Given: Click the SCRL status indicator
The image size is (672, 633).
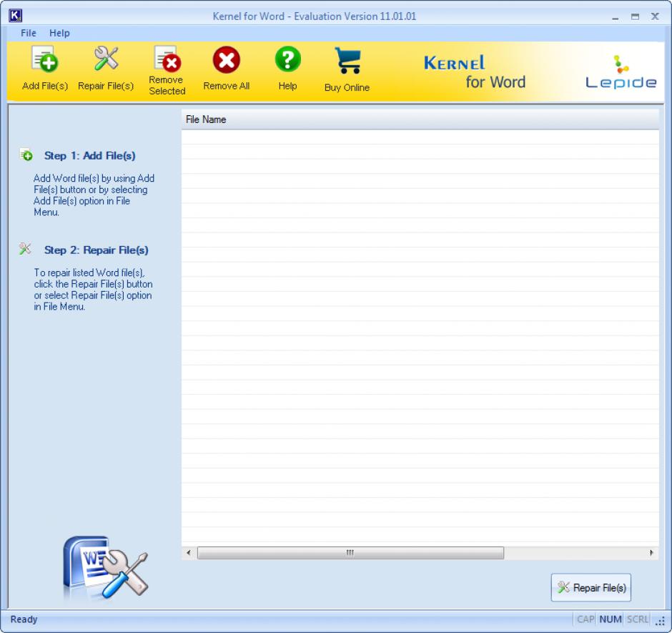Looking at the screenshot, I should coord(638,619).
